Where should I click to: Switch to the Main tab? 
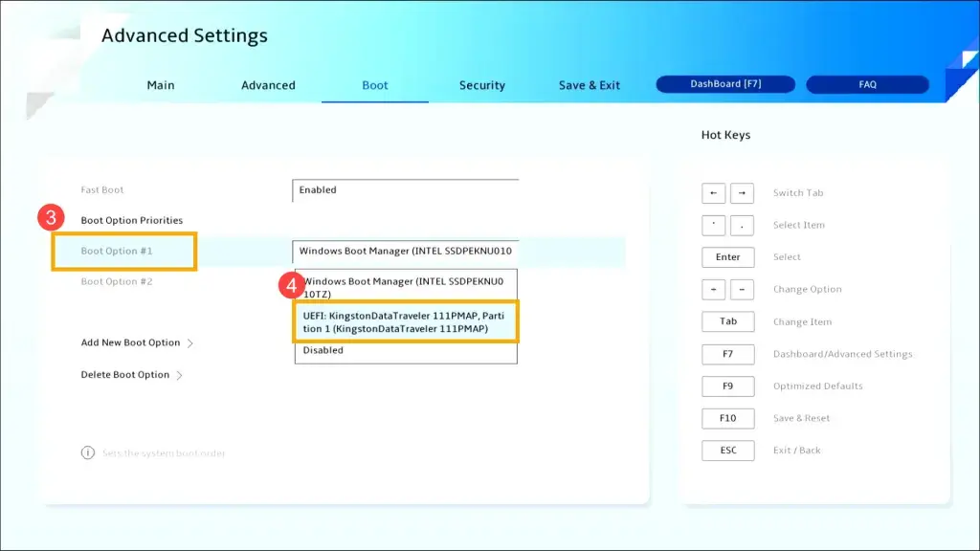161,85
